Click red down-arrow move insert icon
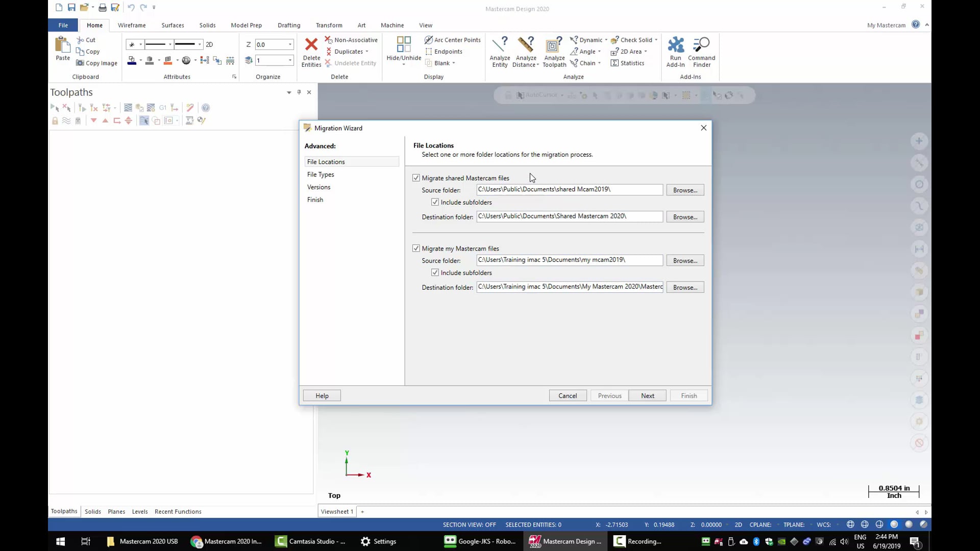The width and height of the screenshot is (980, 551). pos(93,121)
